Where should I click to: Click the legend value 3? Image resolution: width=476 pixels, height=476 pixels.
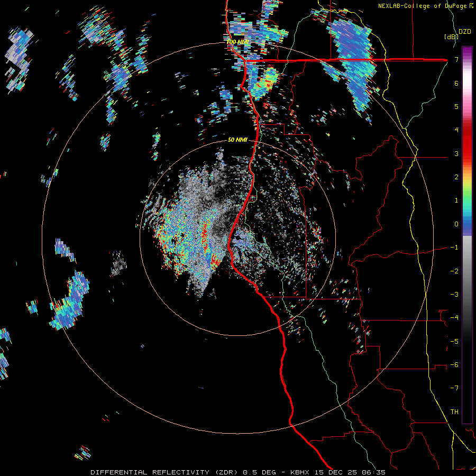[x=456, y=153]
